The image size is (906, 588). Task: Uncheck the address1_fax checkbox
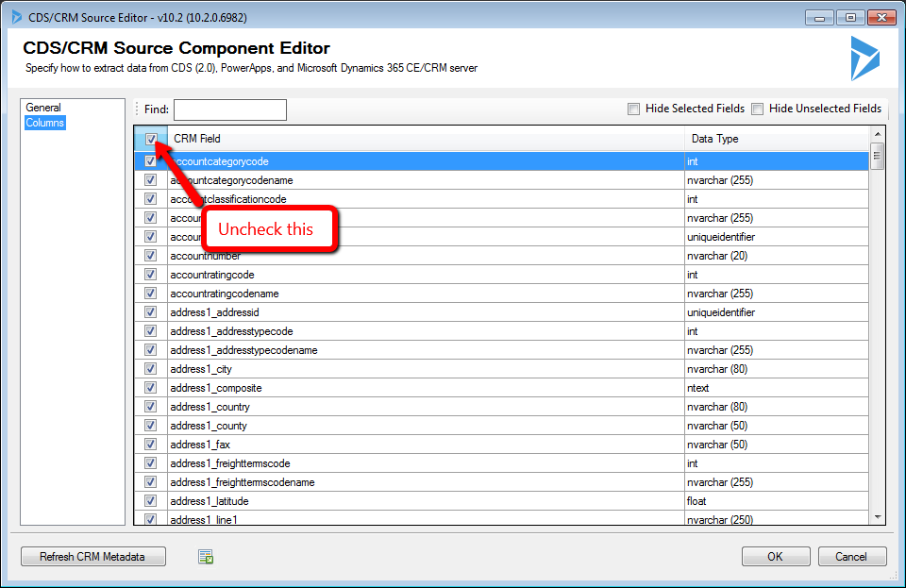click(x=151, y=445)
